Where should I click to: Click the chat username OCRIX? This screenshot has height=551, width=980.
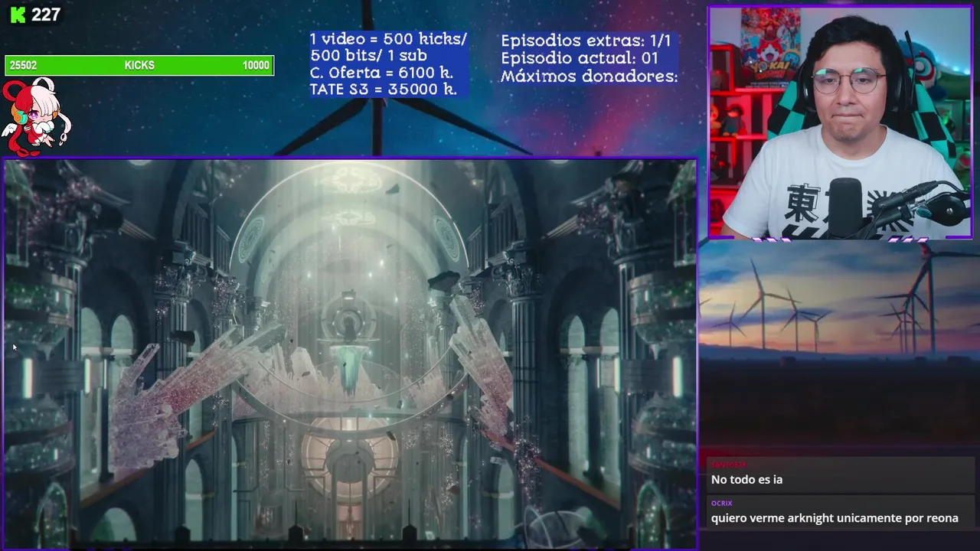721,504
